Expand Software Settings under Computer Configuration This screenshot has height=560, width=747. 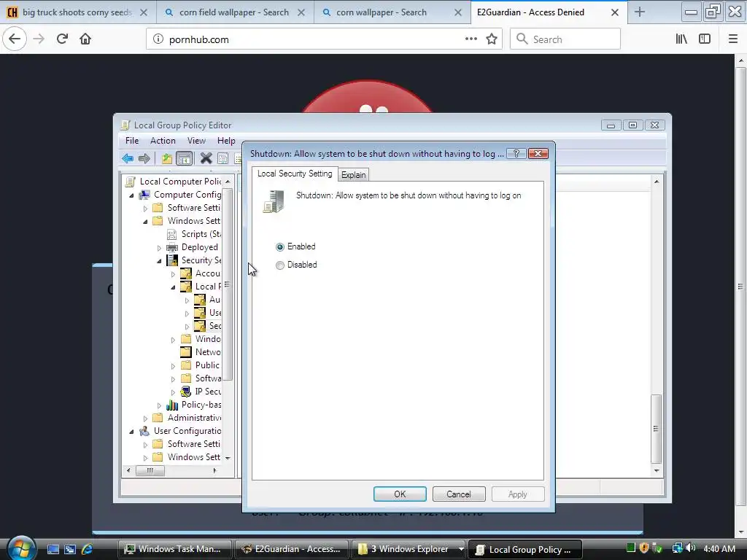click(x=145, y=208)
